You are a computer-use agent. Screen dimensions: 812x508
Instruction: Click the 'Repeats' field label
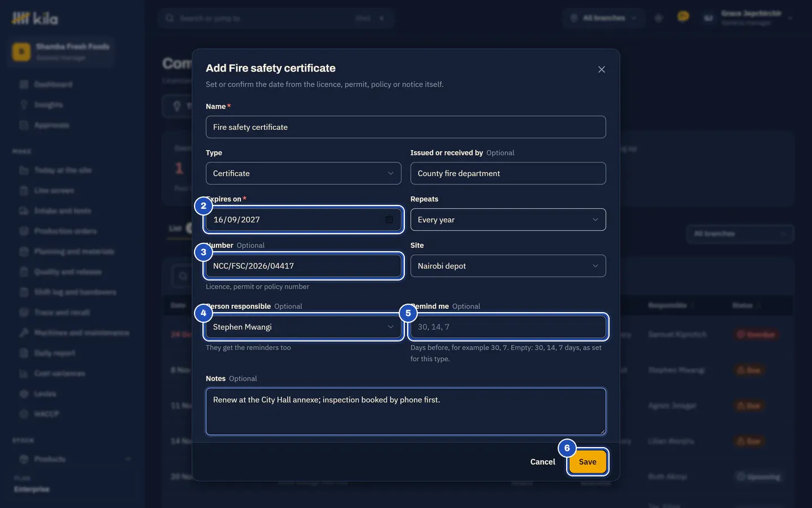[424, 199]
